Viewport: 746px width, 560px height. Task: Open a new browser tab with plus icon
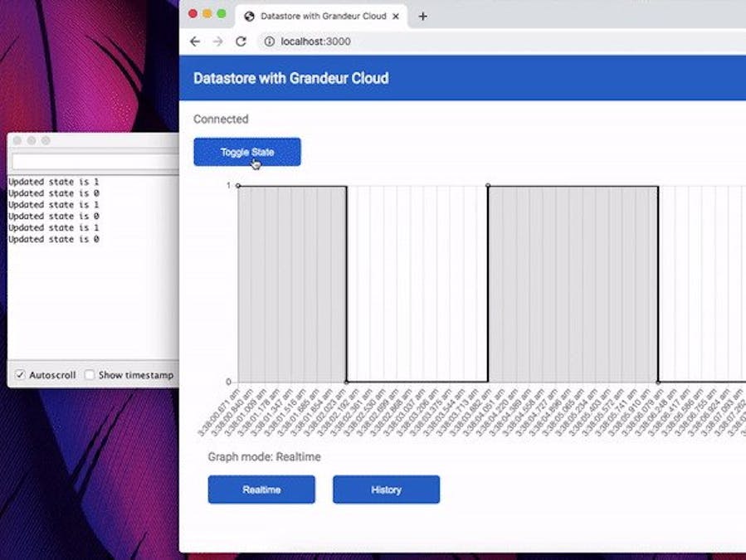(422, 16)
